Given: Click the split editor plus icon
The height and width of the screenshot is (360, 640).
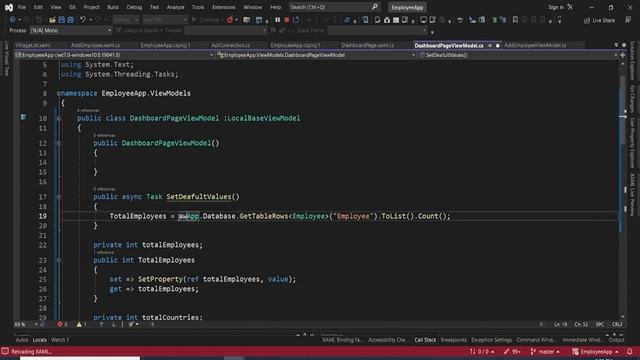Looking at the screenshot, I should point(623,55).
